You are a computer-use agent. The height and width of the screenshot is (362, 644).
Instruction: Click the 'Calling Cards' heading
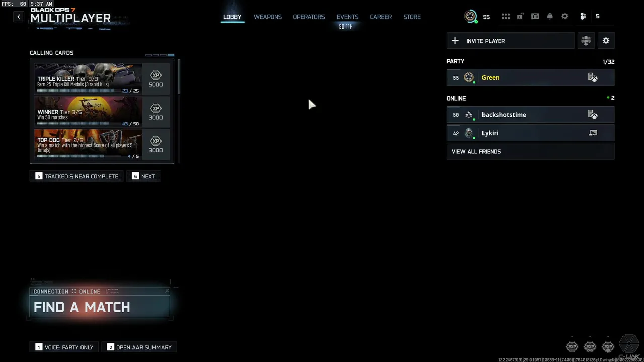(51, 53)
